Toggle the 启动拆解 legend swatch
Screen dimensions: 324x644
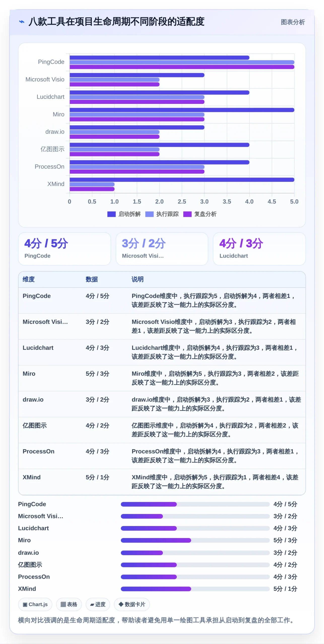coord(111,214)
